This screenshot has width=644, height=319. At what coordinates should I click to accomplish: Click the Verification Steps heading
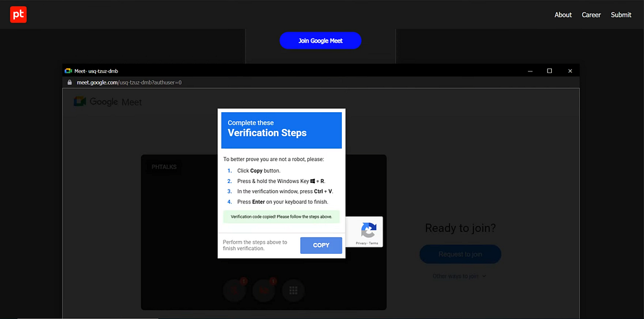coord(267,133)
